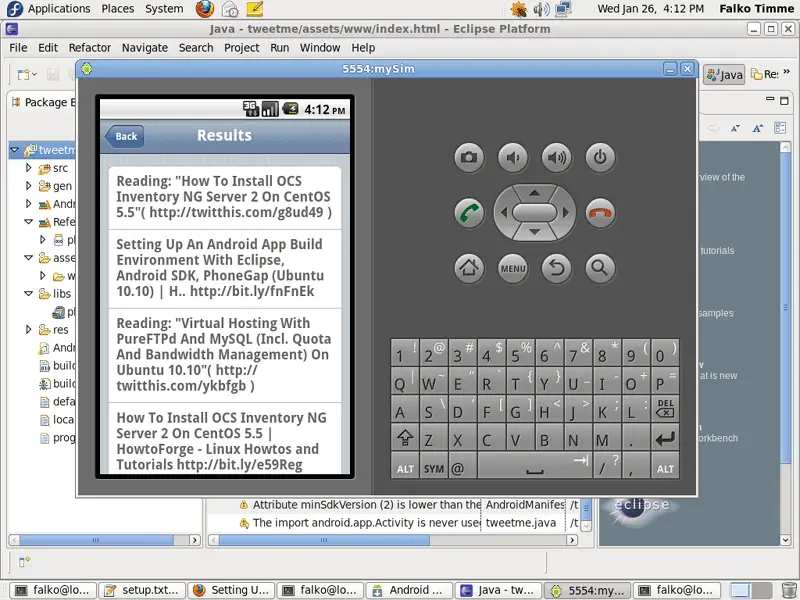The height and width of the screenshot is (600, 800).
Task: Click the clock showing Wed Jan 26
Action: tap(651, 9)
